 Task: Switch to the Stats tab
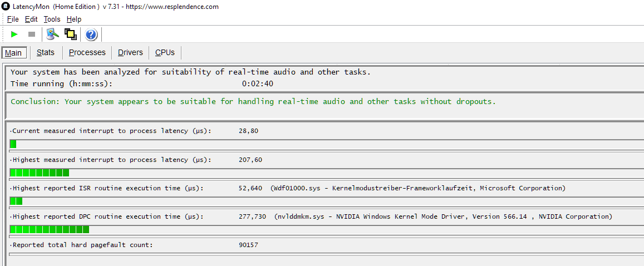point(46,52)
